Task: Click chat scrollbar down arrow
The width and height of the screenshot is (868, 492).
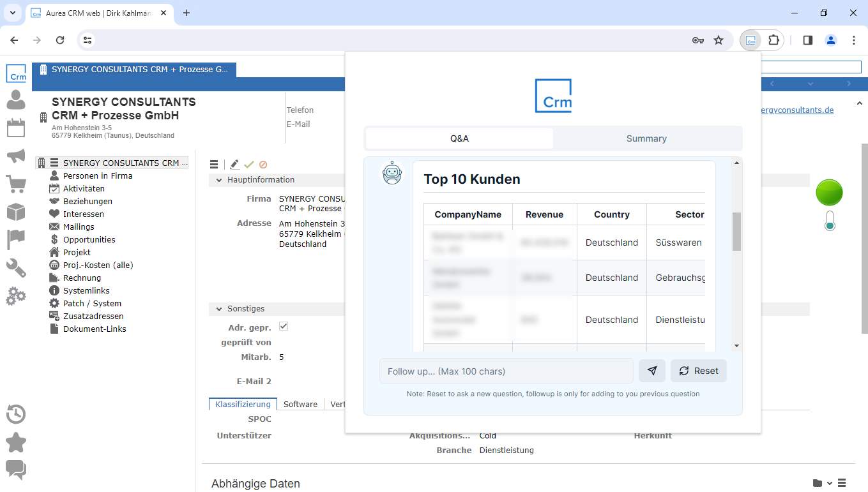Action: point(736,345)
